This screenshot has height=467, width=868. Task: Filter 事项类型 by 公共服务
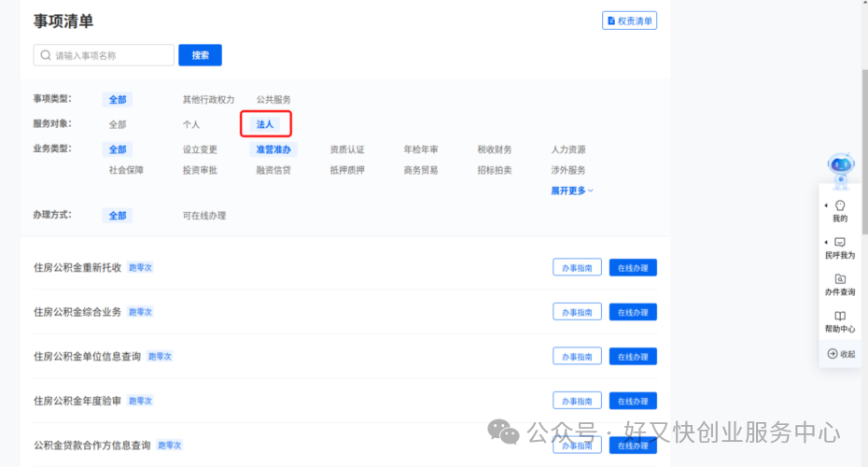tap(273, 100)
